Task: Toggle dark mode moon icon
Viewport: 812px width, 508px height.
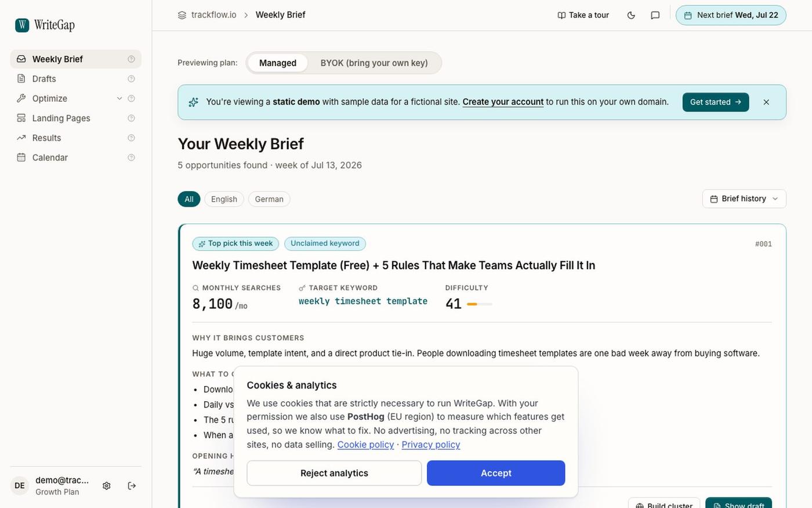Action: [631, 15]
